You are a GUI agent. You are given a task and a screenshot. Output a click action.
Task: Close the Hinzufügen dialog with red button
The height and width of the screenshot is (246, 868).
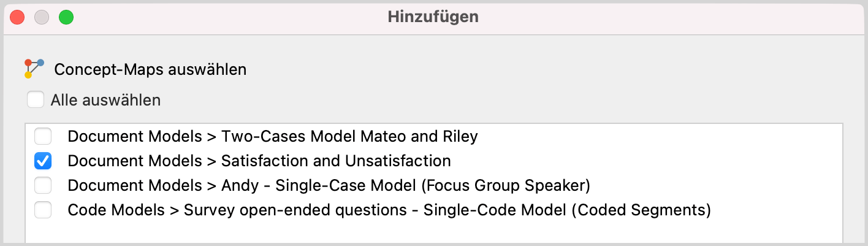tap(18, 17)
